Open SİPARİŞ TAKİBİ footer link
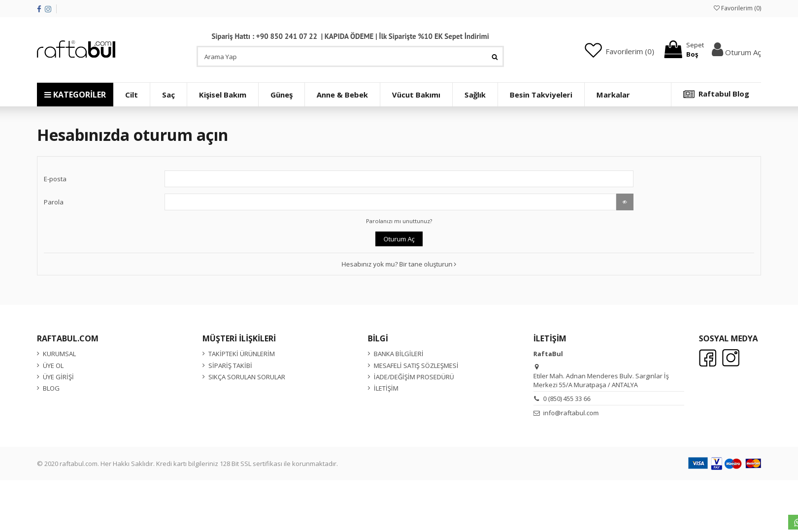 tap(230, 366)
